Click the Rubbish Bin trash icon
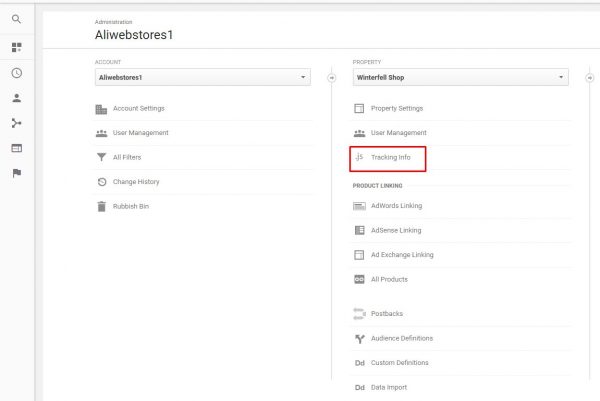Image resolution: width=600 pixels, height=401 pixels. (101, 206)
